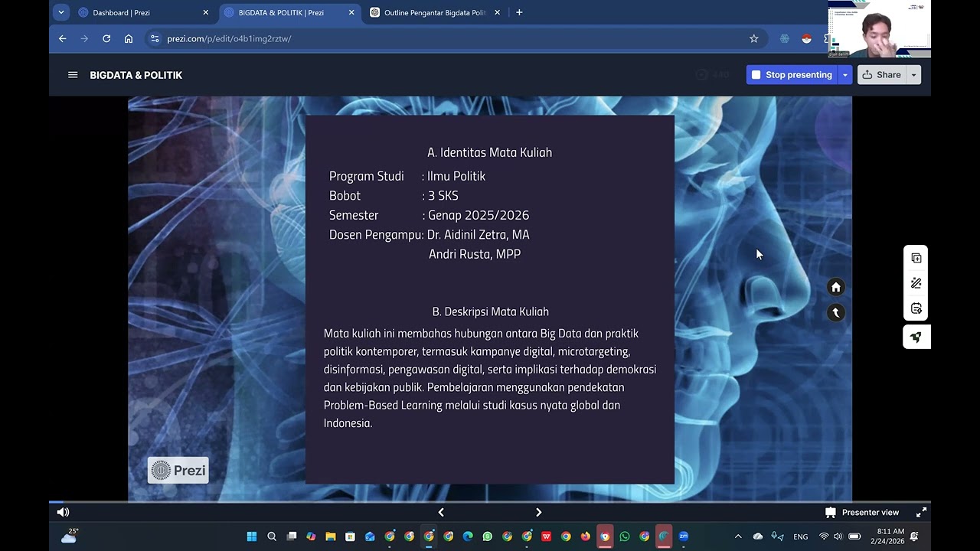The width and height of the screenshot is (980, 551).
Task: Open Firefox from taskbar
Action: [x=586, y=536]
